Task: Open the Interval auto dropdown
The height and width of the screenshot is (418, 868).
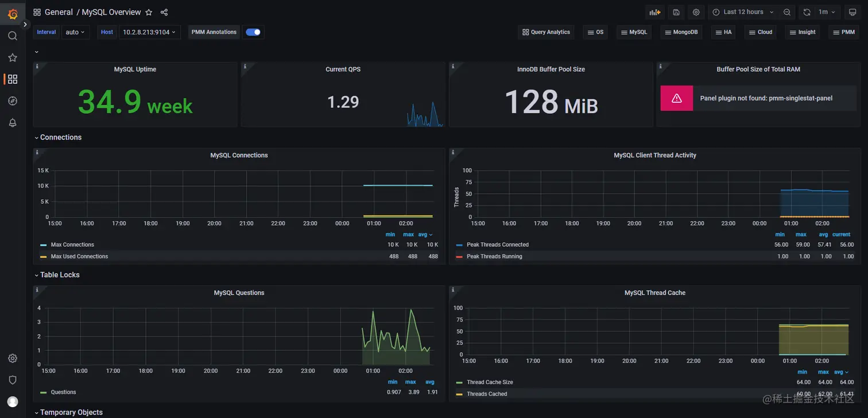Action: [75, 32]
